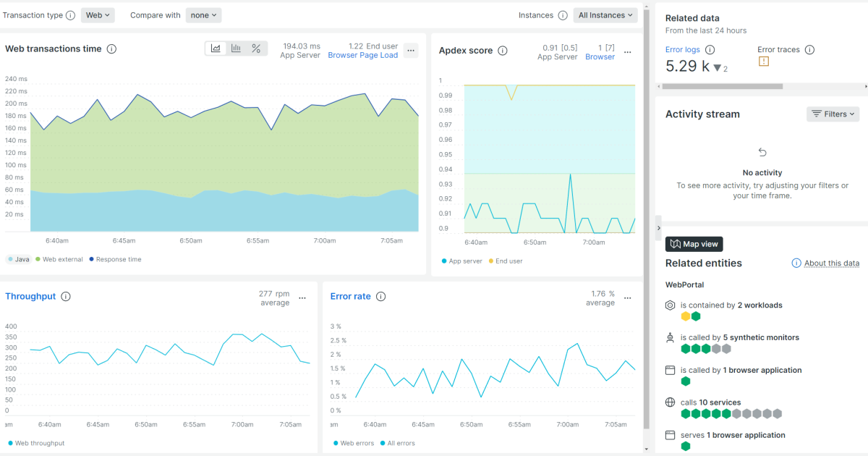This screenshot has height=456, width=868.
Task: Click the synthetic monitors icon in Related entities
Action: pos(669,337)
